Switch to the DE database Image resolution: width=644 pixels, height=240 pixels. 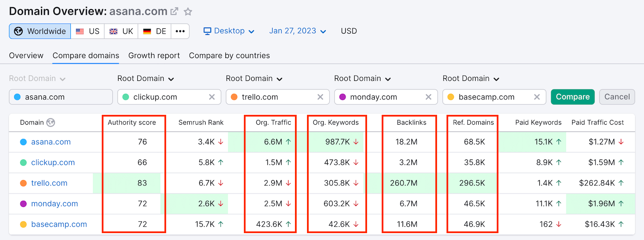point(155,31)
